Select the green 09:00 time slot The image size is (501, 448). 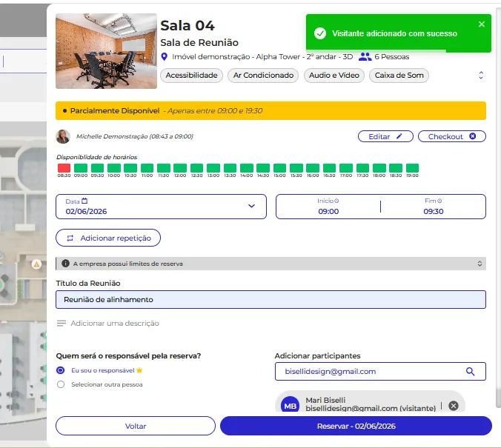81,168
